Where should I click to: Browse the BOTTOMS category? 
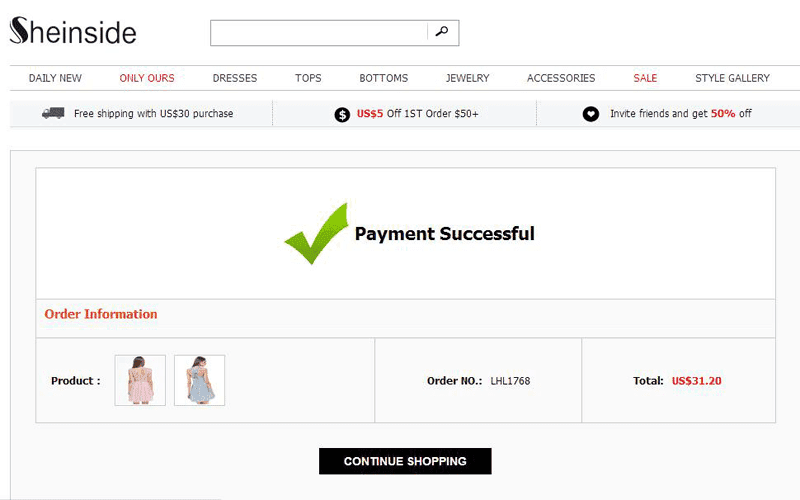tap(384, 78)
